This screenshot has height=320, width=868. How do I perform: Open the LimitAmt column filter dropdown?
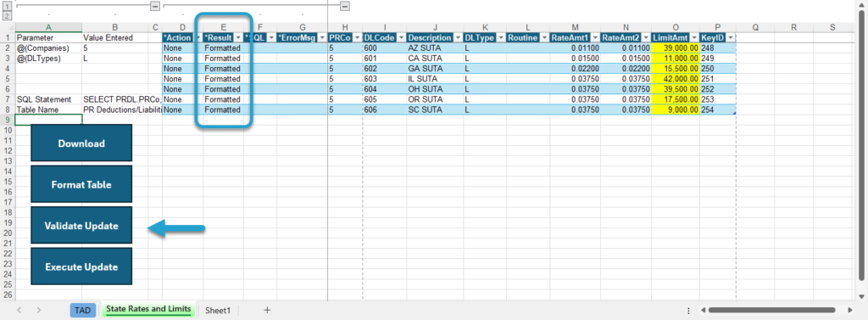coord(693,37)
